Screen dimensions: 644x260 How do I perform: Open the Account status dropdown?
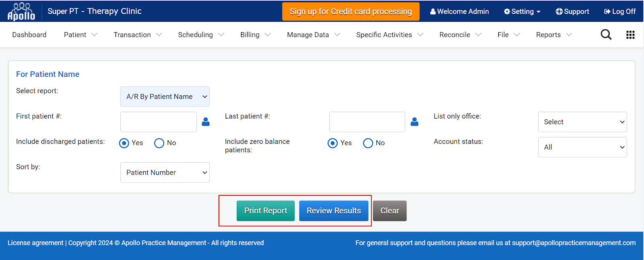(x=582, y=147)
